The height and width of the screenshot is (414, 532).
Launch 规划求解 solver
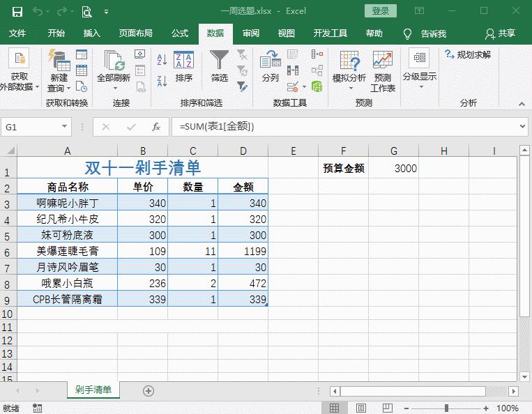pyautogui.click(x=468, y=54)
